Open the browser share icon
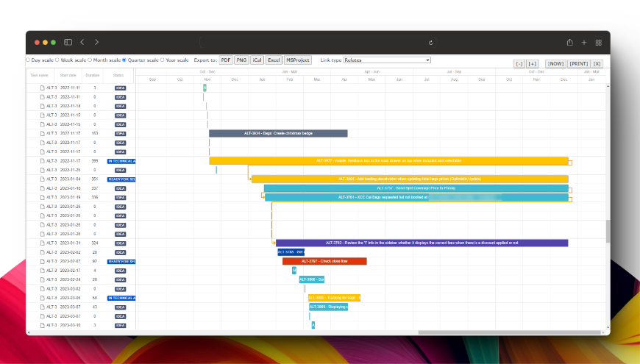This screenshot has height=364, width=640. tap(570, 42)
